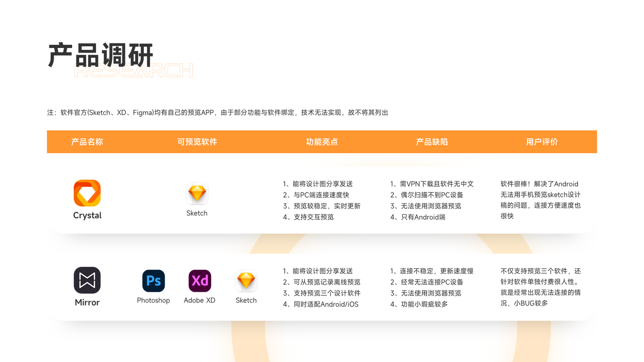Select the 用户评价 column header
Screen dimensions: 644x362
(x=542, y=142)
